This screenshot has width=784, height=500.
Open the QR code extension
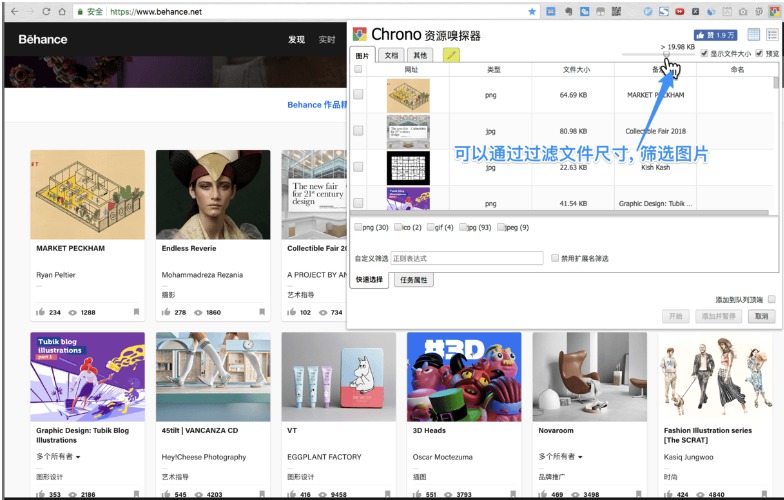pos(616,12)
